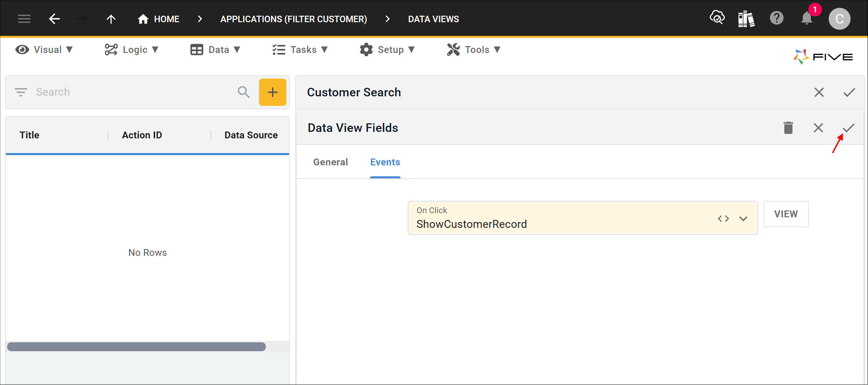Image resolution: width=868 pixels, height=385 pixels.
Task: Go to HOME breadcrumb
Action: tap(158, 19)
